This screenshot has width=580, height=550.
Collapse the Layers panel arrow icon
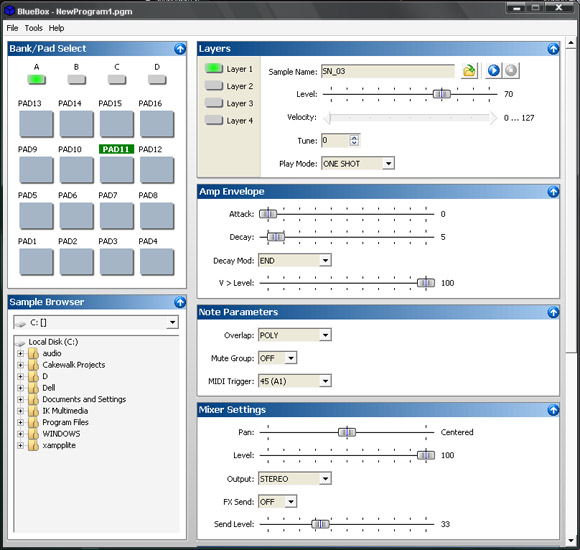click(553, 48)
